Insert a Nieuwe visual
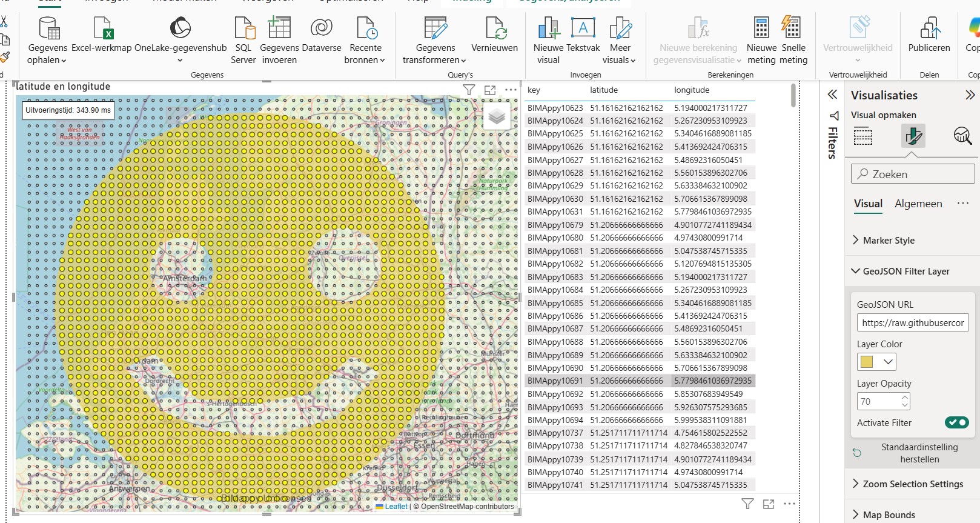The height and width of the screenshot is (523, 980). click(548, 41)
